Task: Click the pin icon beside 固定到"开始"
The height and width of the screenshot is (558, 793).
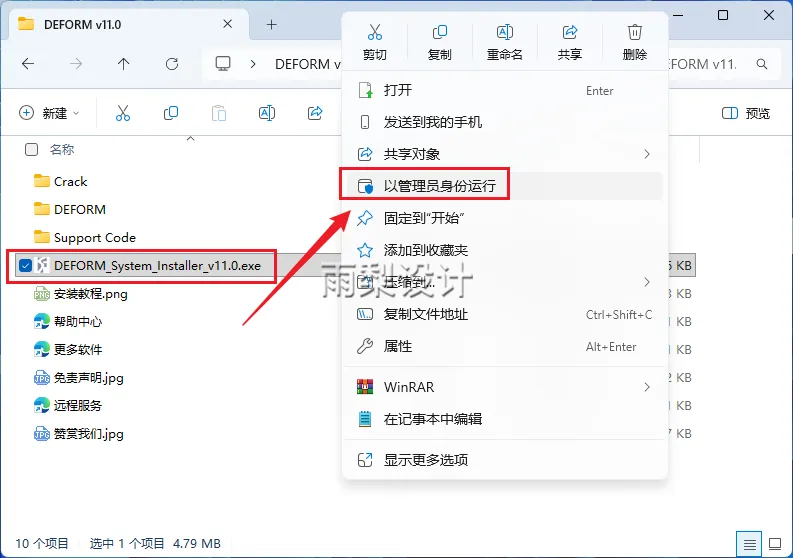Action: [x=365, y=219]
